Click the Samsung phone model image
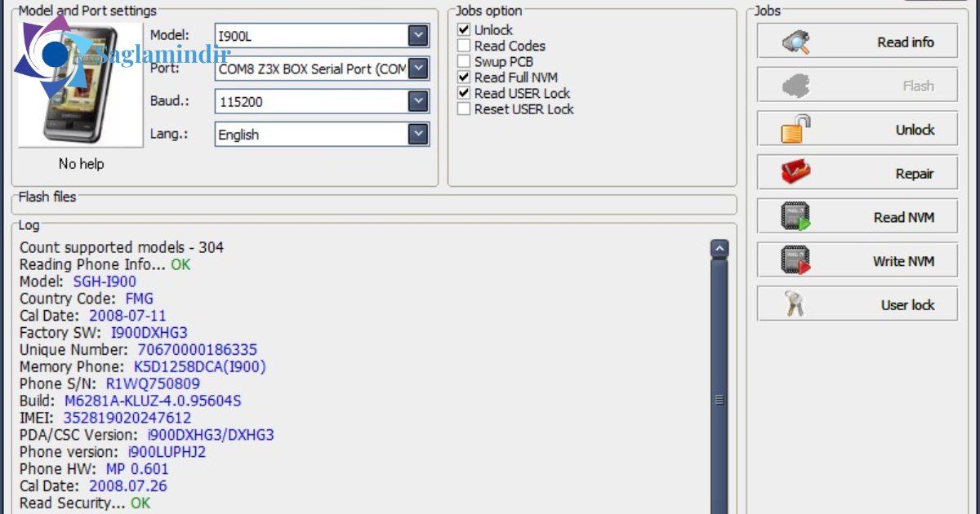980x514 pixels. coord(81,84)
